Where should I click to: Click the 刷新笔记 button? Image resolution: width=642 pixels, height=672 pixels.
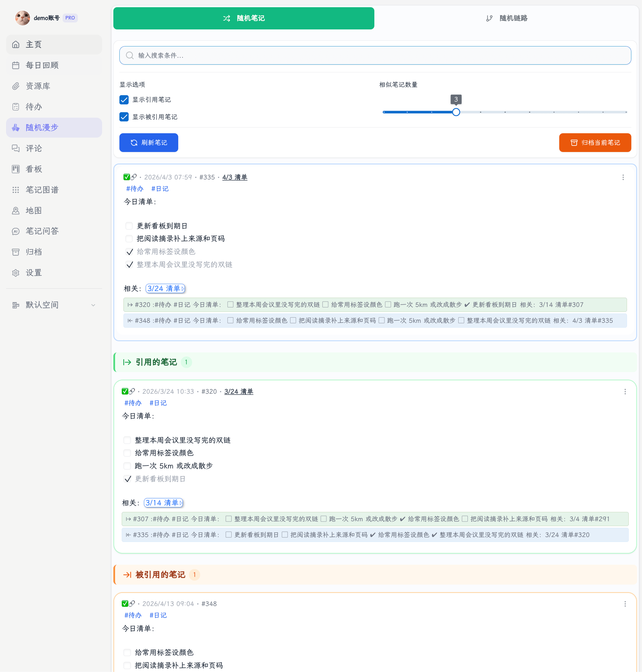point(149,143)
